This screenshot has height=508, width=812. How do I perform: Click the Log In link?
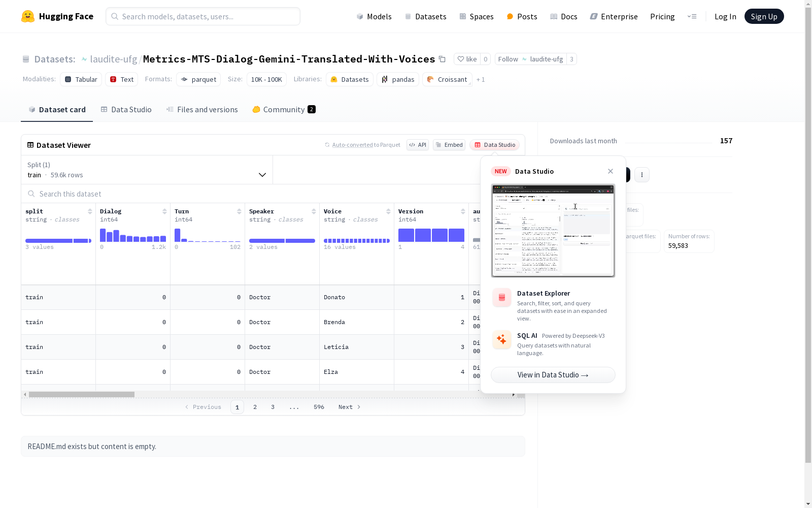(x=725, y=16)
